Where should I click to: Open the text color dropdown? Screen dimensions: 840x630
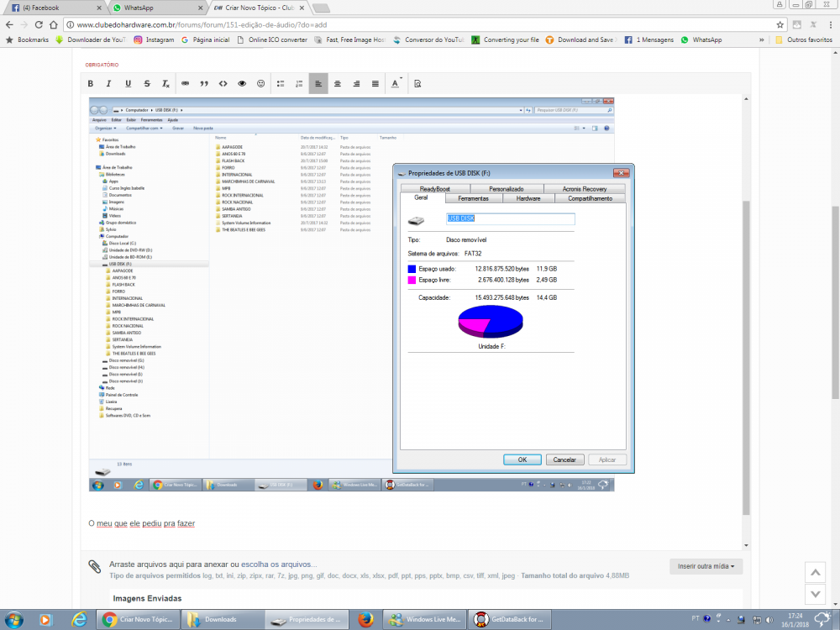pyautogui.click(x=396, y=84)
